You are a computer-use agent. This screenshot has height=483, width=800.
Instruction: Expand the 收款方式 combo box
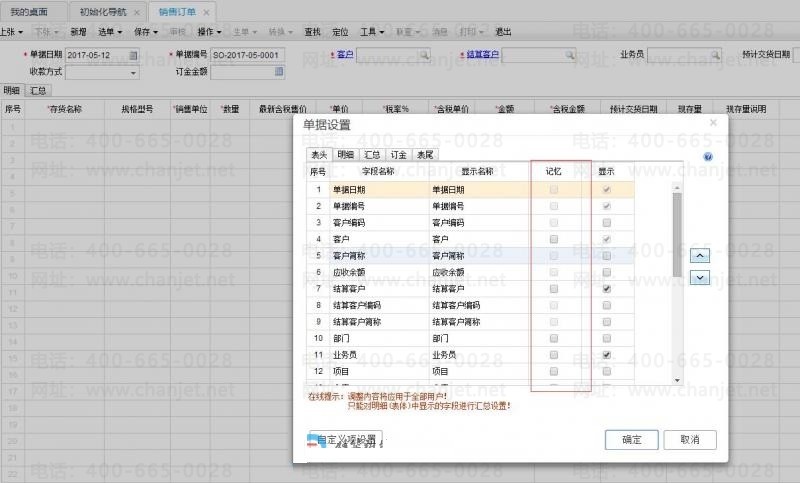pos(133,73)
